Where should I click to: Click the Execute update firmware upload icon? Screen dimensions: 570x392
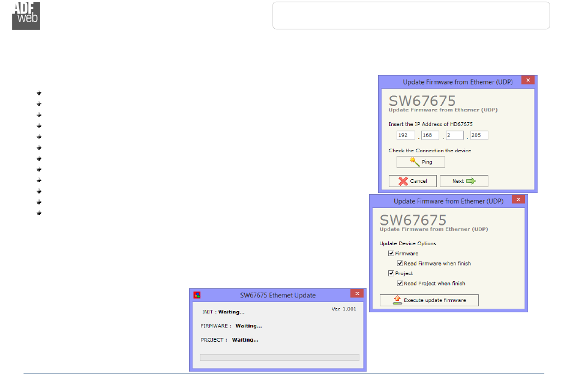397,300
